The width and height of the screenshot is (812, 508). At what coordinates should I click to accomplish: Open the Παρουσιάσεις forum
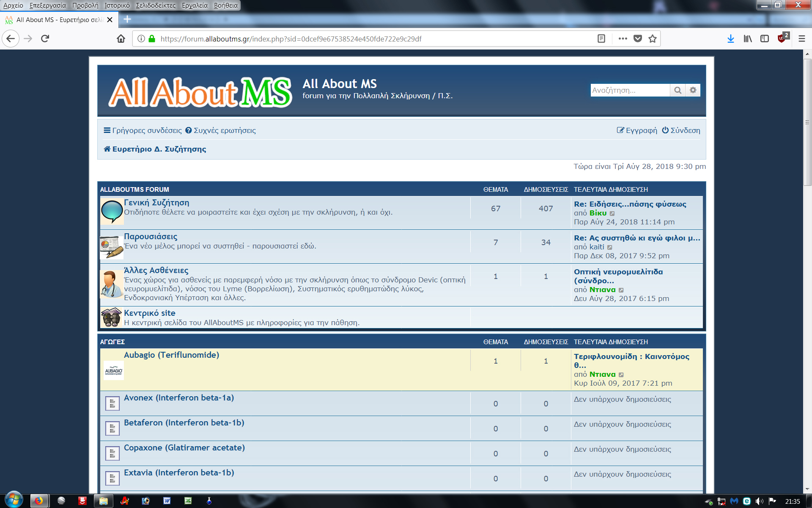(151, 237)
